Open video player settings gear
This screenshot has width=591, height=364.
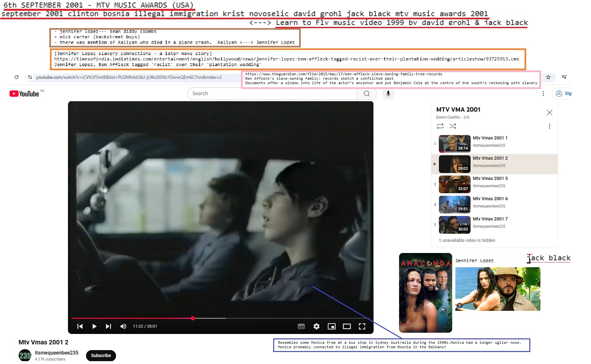(x=317, y=326)
